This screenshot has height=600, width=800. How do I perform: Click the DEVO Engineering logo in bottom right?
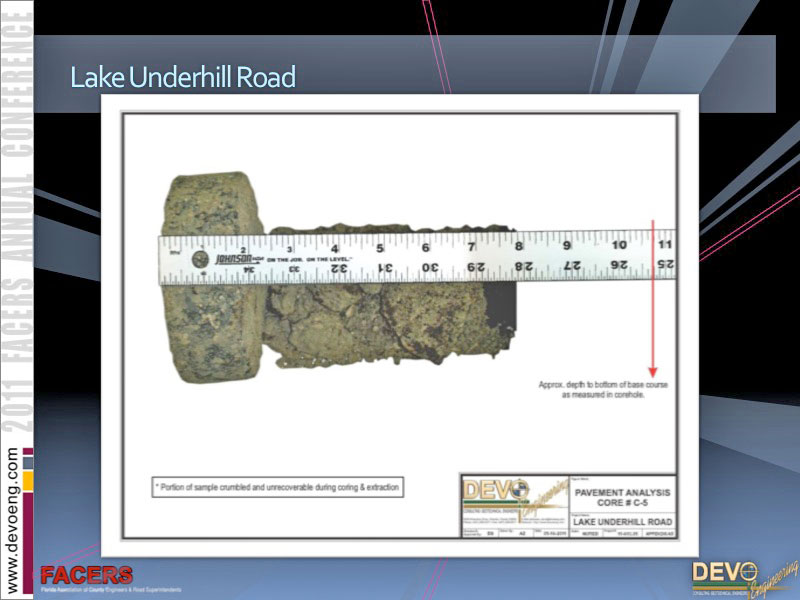[x=739, y=577]
